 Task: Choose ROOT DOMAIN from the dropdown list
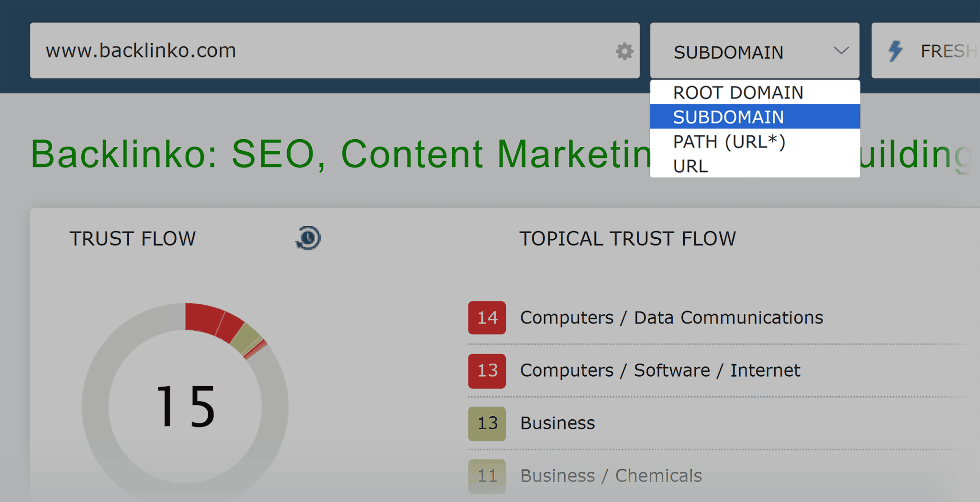click(x=755, y=92)
